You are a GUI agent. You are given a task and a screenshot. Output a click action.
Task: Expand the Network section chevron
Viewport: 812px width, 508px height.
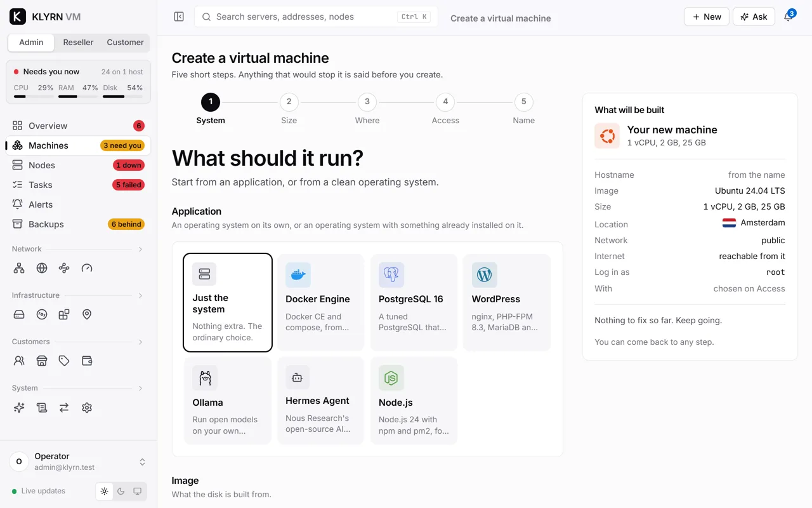[x=140, y=249]
